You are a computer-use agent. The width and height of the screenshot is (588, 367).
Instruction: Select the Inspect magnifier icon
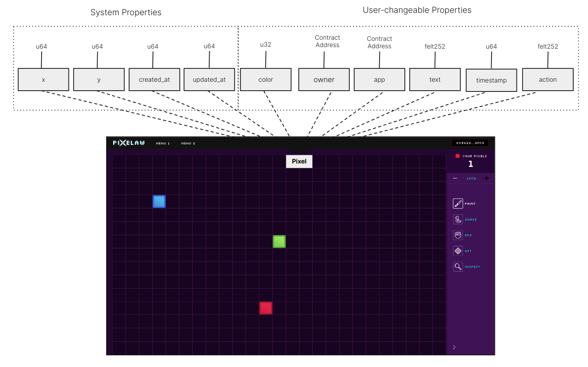pos(458,267)
